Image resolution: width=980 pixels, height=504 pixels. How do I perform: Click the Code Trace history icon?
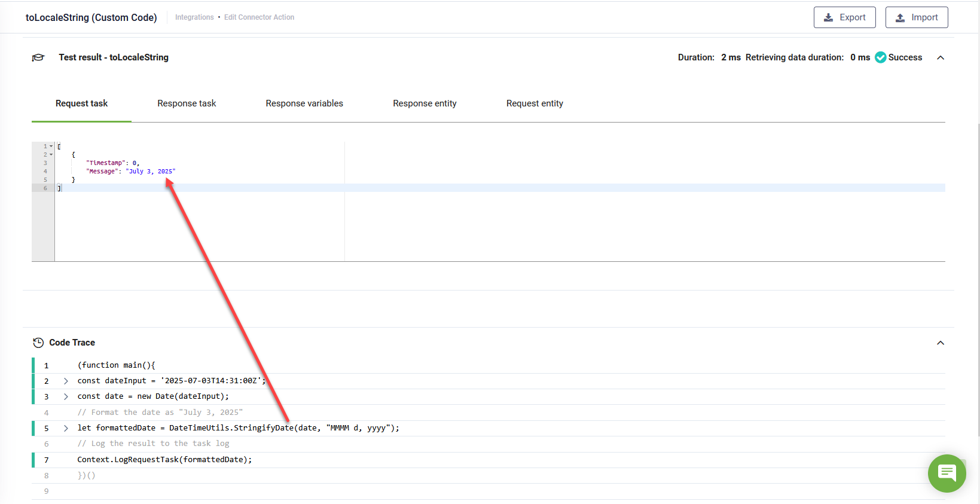(38, 343)
